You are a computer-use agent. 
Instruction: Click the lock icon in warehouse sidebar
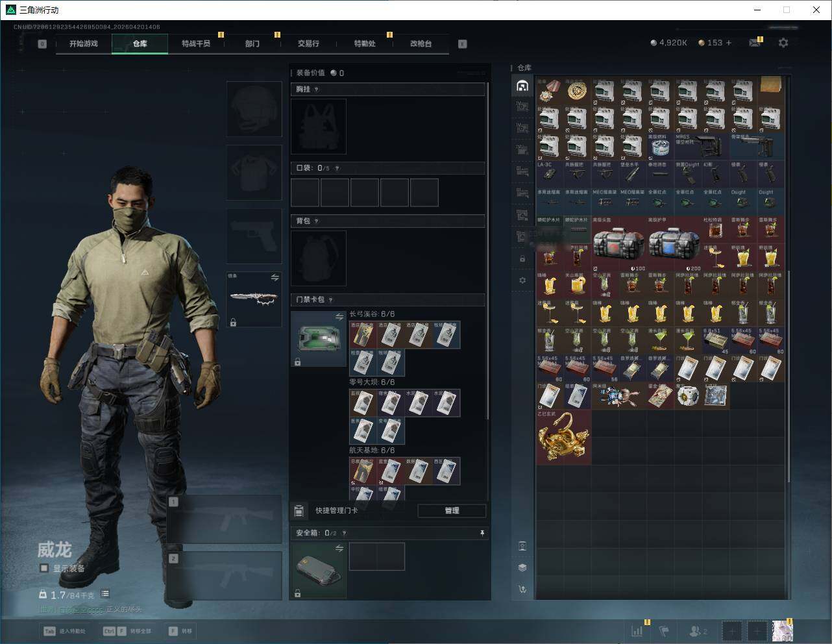(522, 259)
